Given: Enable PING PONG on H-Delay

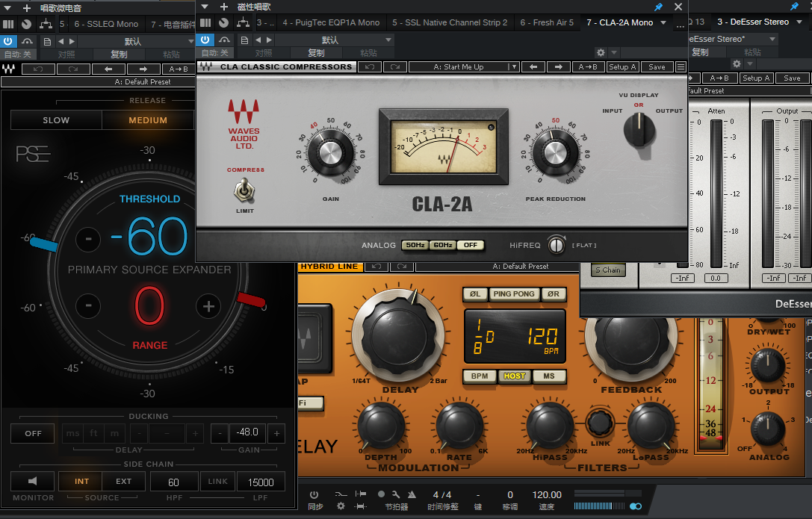Looking at the screenshot, I should pyautogui.click(x=514, y=294).
